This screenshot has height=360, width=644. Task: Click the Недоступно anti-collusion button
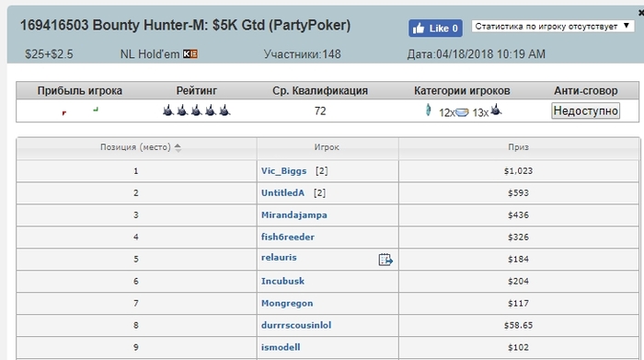[585, 111]
